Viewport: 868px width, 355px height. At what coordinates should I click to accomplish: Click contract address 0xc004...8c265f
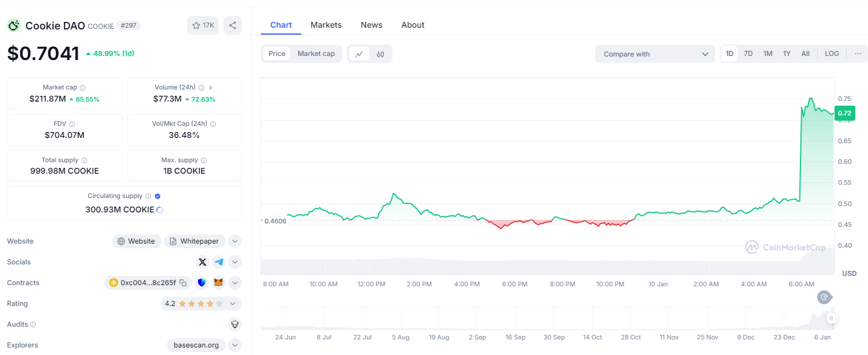[x=148, y=283]
